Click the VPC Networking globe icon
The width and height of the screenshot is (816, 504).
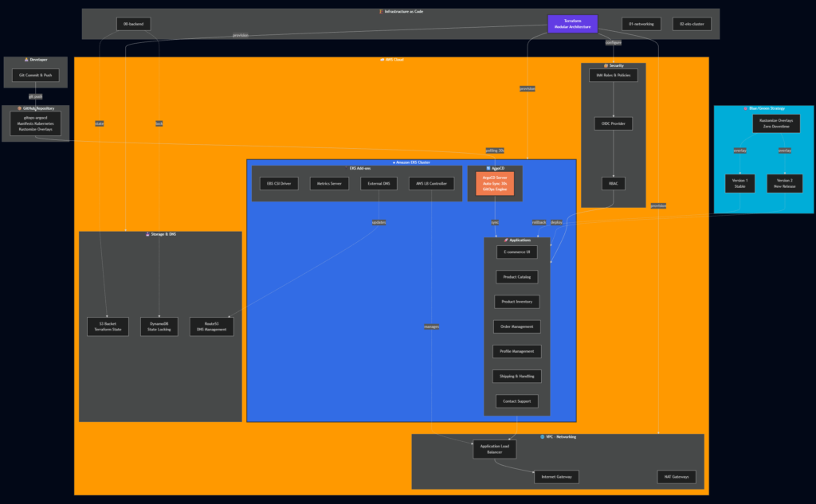(542, 437)
